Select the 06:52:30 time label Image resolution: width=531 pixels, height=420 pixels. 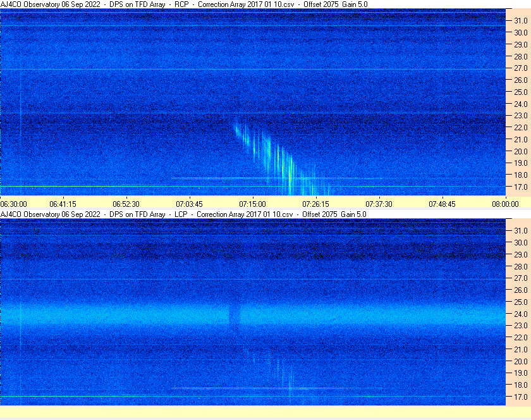pyautogui.click(x=126, y=204)
